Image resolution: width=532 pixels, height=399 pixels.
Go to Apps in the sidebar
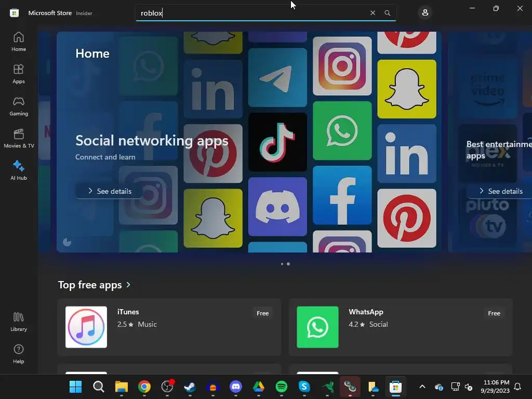[19, 74]
